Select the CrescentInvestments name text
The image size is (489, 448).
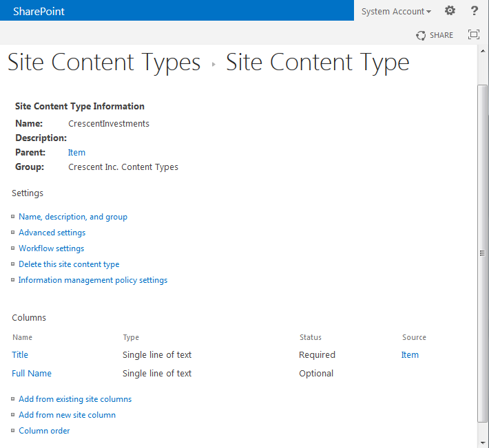[109, 124]
